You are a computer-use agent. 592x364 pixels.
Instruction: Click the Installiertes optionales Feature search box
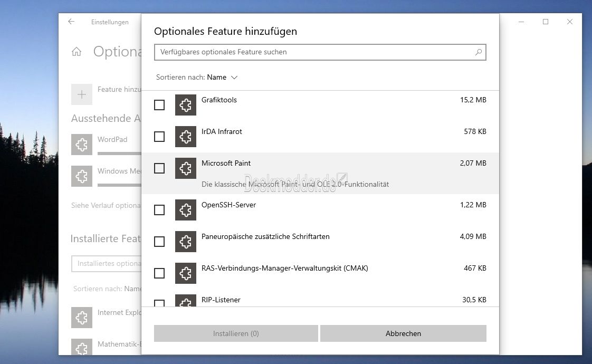(x=107, y=264)
